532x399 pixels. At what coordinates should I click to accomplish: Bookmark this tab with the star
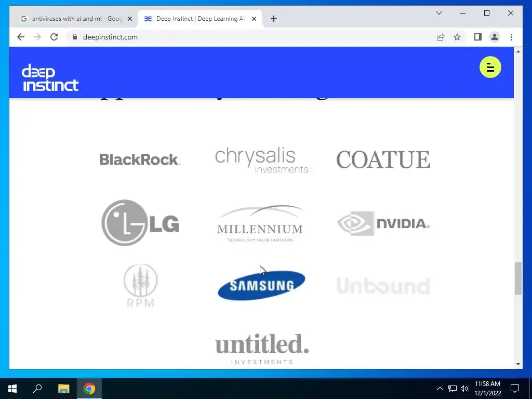click(x=457, y=37)
